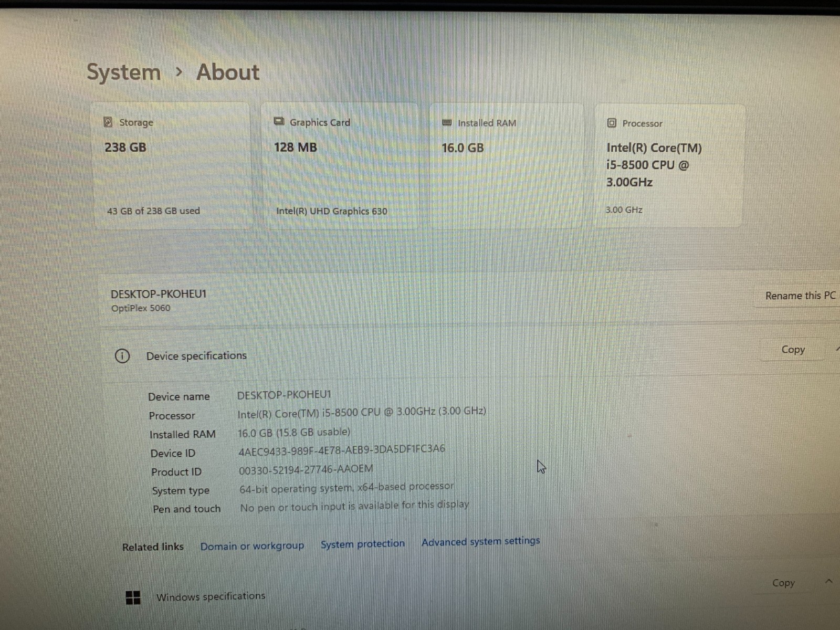The height and width of the screenshot is (630, 840).
Task: Click the Pen and touch label
Action: [x=186, y=509]
